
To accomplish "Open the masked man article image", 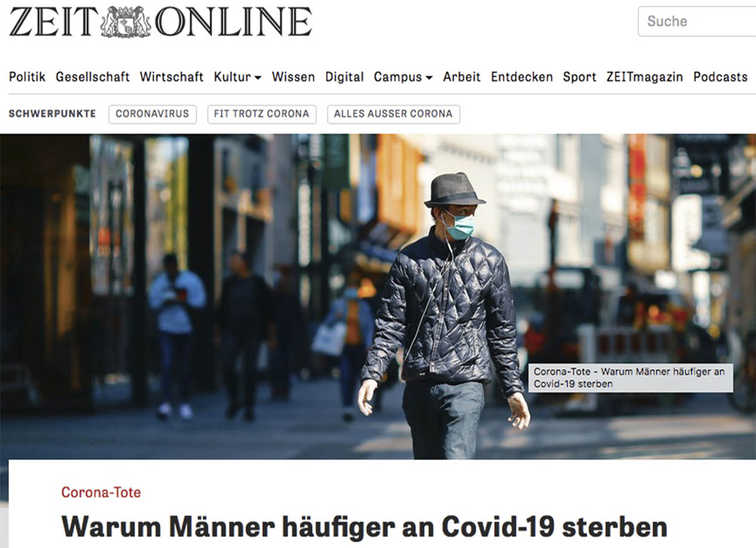I will click(378, 296).
